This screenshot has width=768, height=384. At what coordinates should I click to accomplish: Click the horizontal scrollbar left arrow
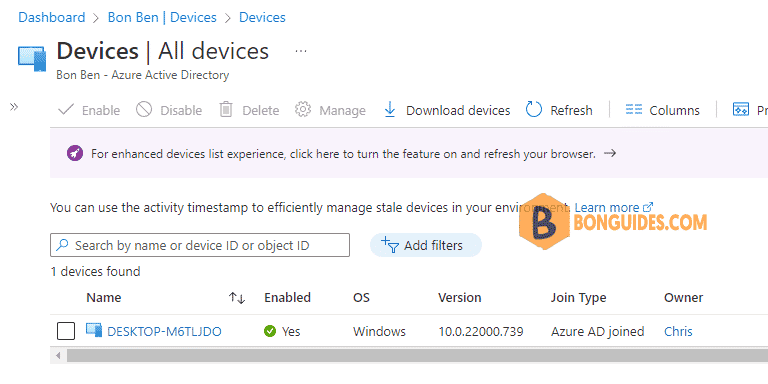(x=58, y=356)
